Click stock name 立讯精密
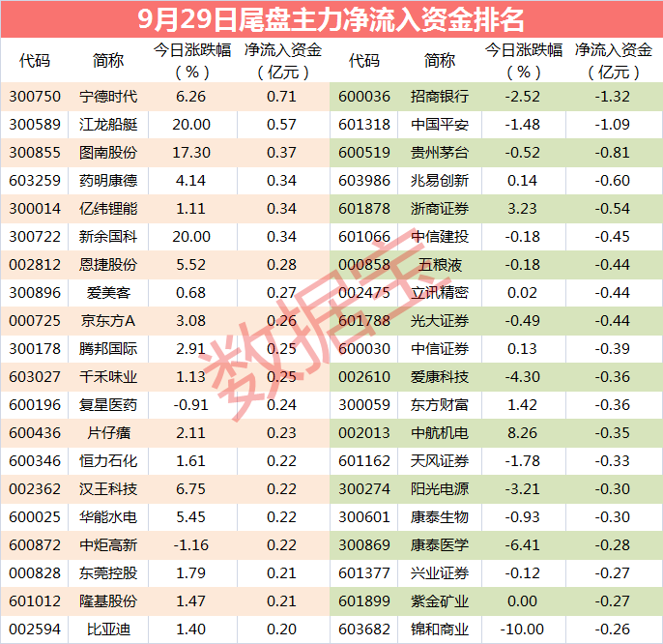 (x=440, y=293)
